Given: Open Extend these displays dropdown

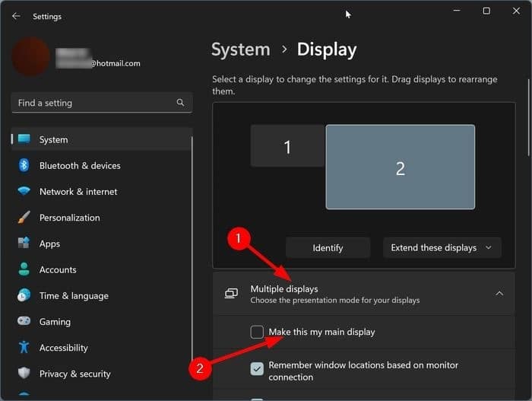Looking at the screenshot, I should tap(442, 248).
